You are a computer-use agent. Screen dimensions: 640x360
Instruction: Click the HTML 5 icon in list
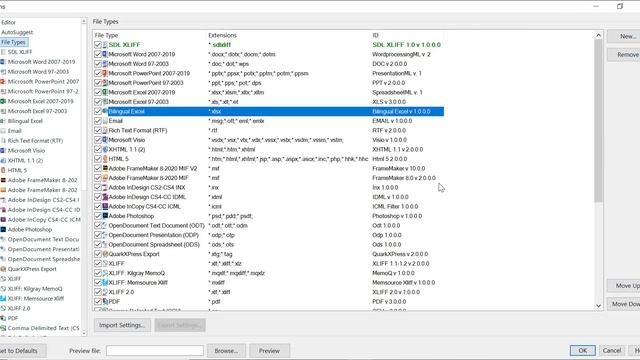pyautogui.click(x=105, y=159)
